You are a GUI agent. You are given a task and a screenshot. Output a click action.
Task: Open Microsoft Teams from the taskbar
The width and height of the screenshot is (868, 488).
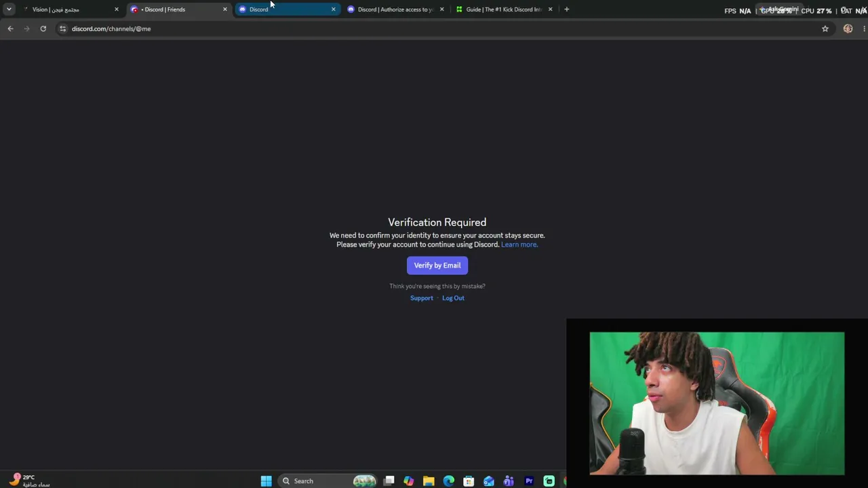509,481
